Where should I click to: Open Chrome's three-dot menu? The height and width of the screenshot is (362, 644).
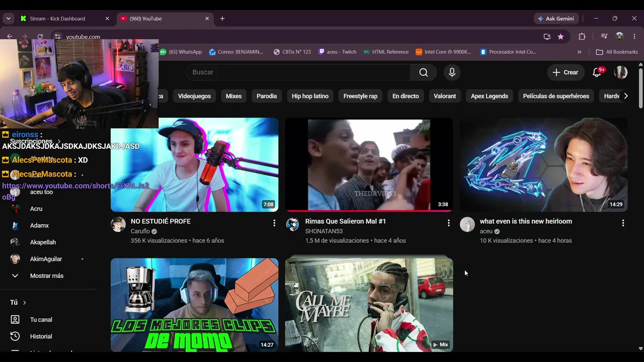pyautogui.click(x=634, y=37)
